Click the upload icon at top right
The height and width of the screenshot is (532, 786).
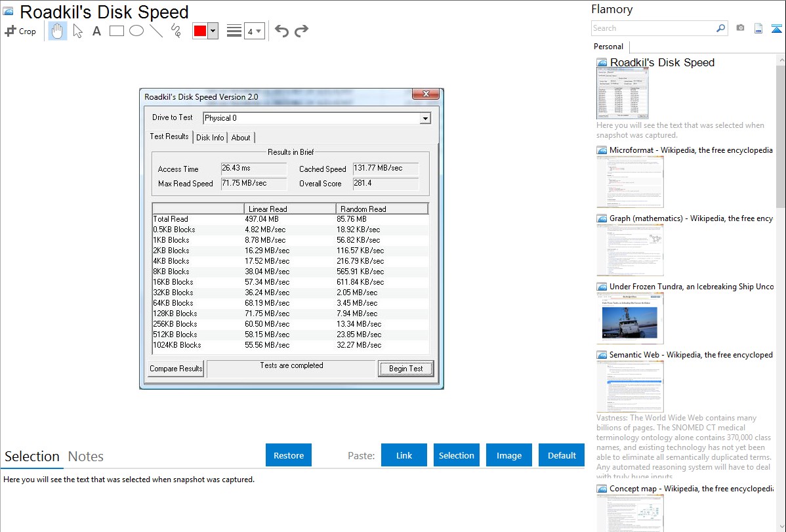point(776,28)
